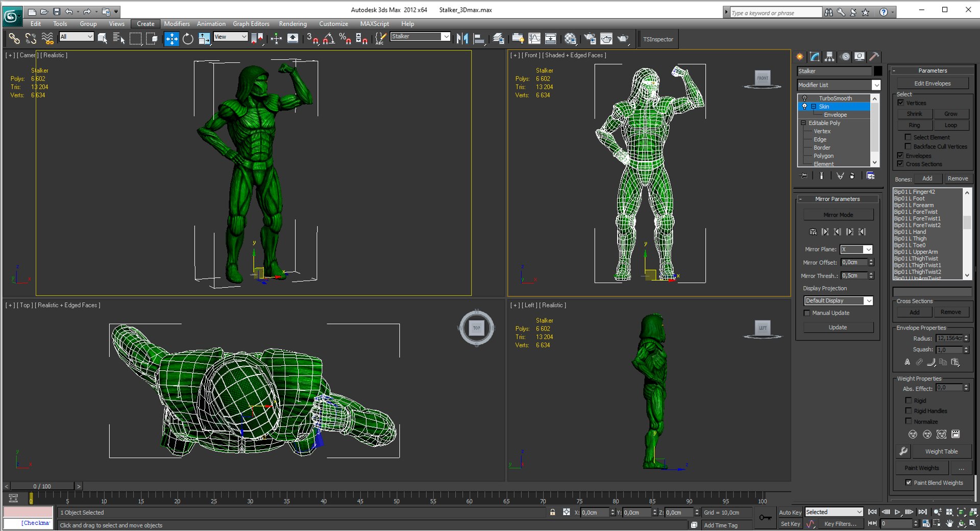
Task: Click Configure Modifier Sets icon
Action: tap(871, 176)
